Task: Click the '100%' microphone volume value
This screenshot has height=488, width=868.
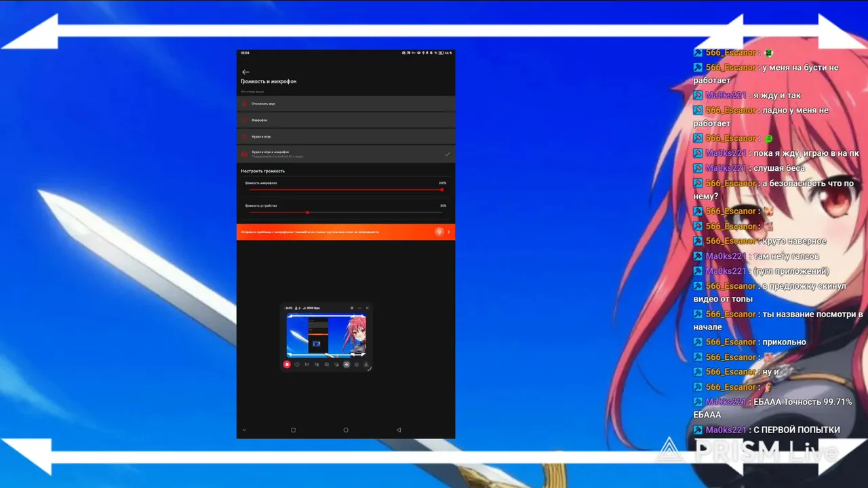Action: tap(442, 183)
